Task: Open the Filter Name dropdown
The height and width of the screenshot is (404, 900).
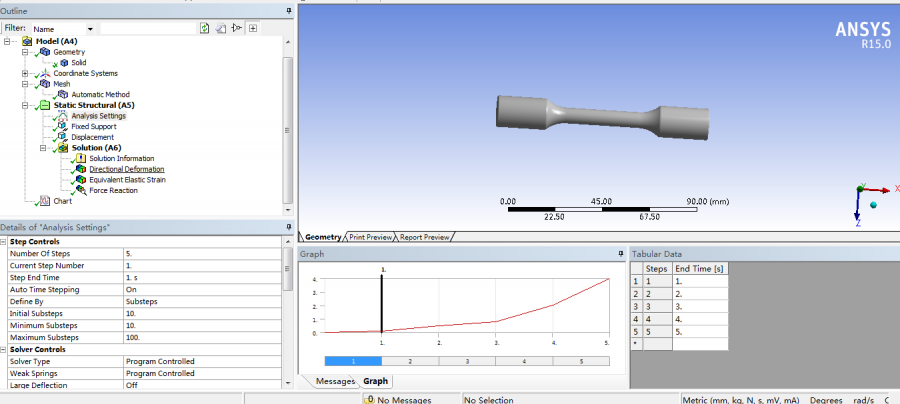Action: click(x=90, y=29)
